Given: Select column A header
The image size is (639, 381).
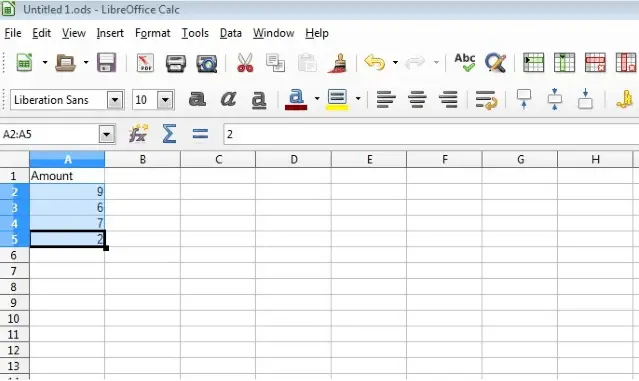Looking at the screenshot, I should tap(67, 159).
